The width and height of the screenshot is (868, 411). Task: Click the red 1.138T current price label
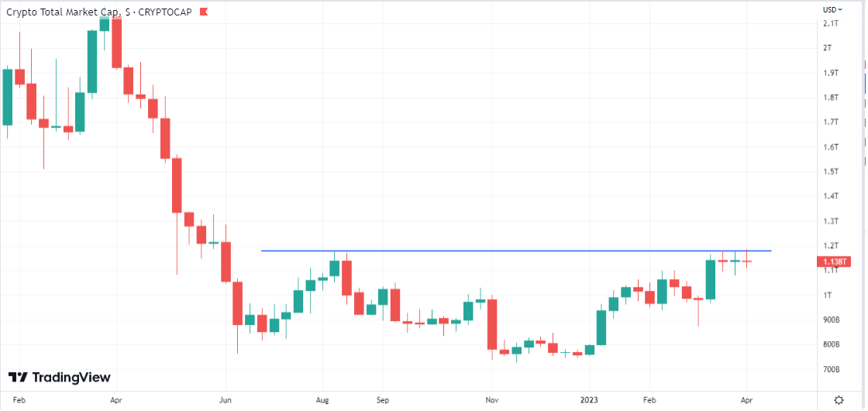point(833,262)
